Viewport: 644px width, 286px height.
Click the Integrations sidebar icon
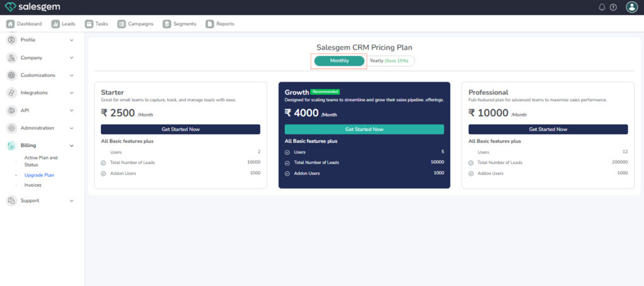pos(11,92)
